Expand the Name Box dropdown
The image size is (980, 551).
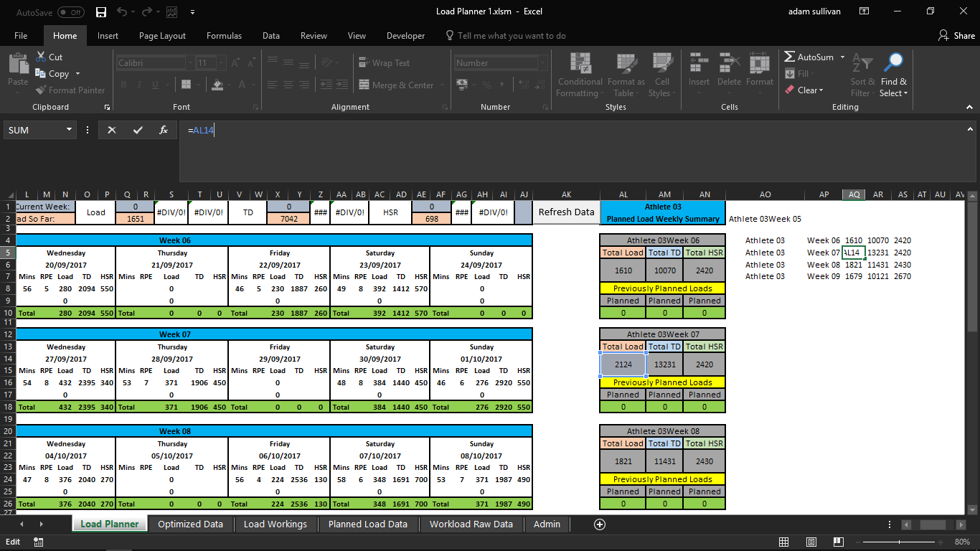click(70, 130)
